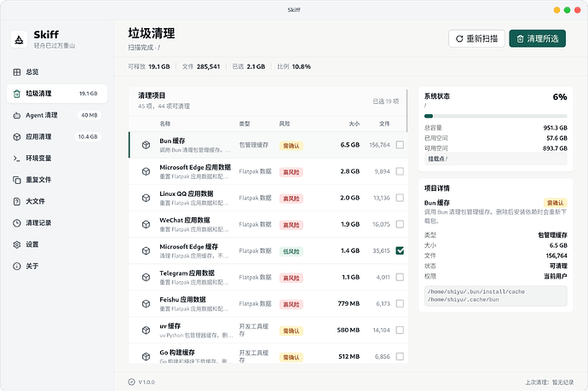
Task: Open the 环境变量 page
Action: [57, 158]
